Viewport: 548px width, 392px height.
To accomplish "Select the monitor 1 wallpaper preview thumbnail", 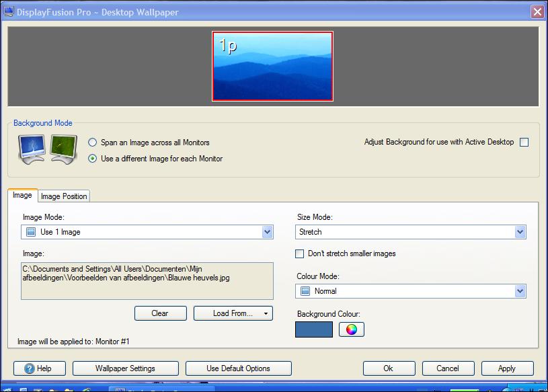I will coord(272,66).
